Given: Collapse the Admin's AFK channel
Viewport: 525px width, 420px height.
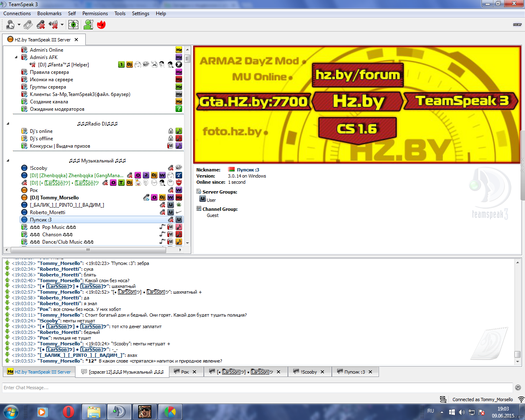Looking at the screenshot, I should (16, 57).
